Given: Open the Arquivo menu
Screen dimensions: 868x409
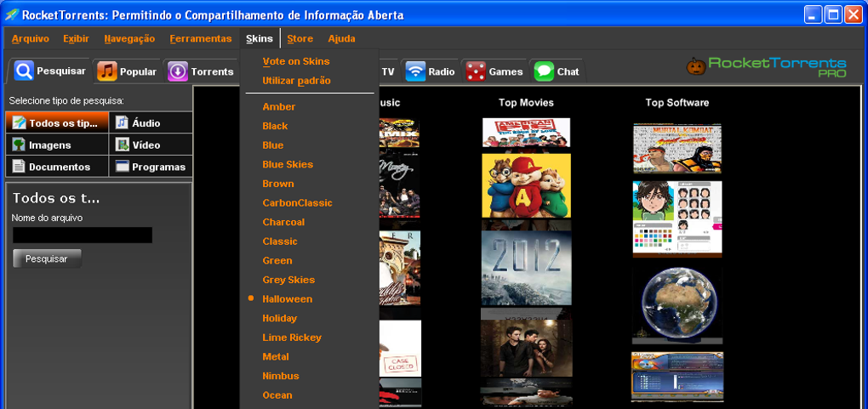Looking at the screenshot, I should [31, 39].
